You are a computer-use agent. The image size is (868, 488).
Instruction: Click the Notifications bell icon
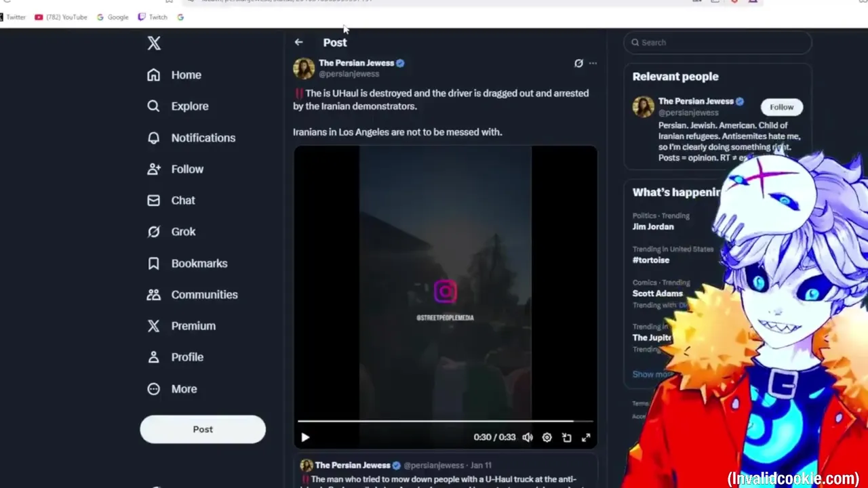tap(154, 138)
